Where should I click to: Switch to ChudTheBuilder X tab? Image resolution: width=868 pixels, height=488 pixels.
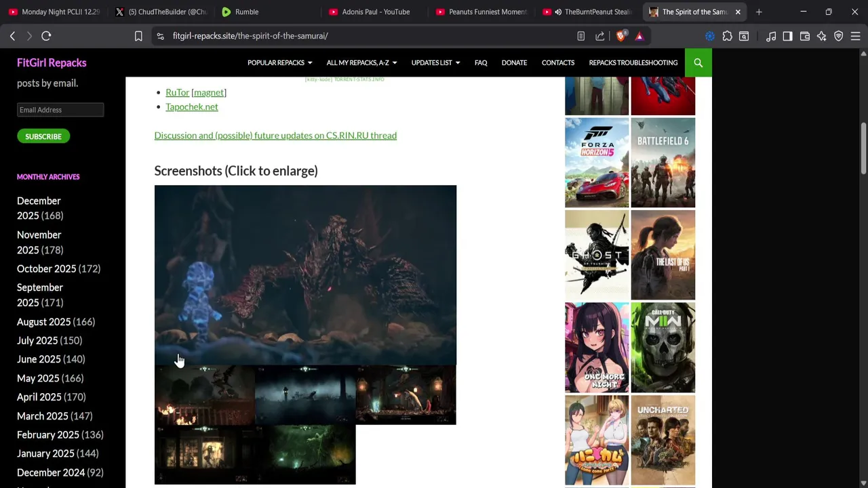coord(161,12)
